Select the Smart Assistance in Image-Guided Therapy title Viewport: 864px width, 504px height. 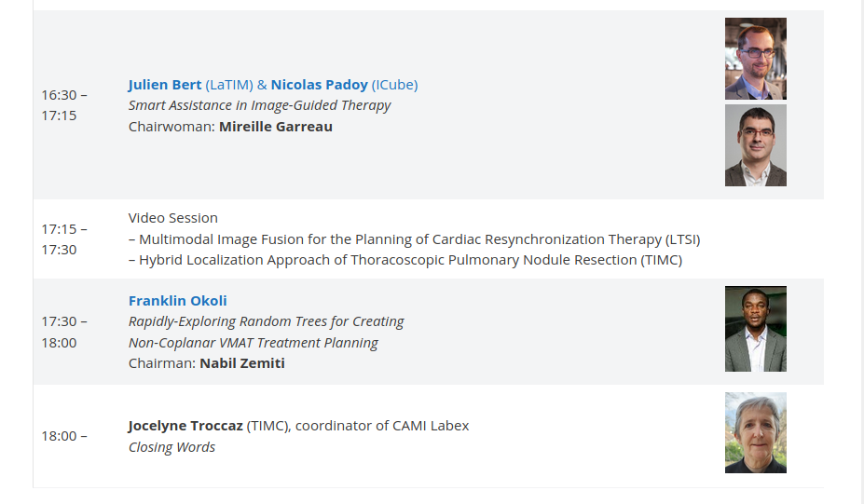(x=259, y=105)
